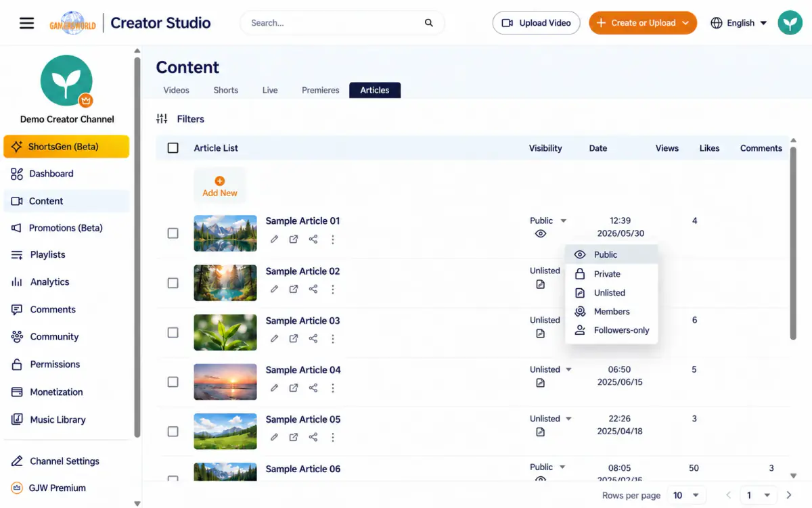This screenshot has height=508, width=812.
Task: Expand the Create or Upload dropdown
Action: point(685,23)
